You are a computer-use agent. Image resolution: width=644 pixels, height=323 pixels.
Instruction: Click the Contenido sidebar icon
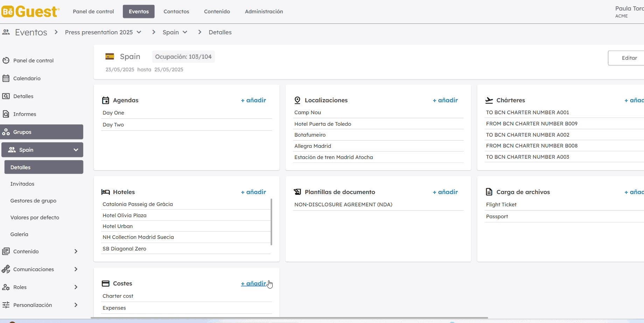(x=6, y=251)
